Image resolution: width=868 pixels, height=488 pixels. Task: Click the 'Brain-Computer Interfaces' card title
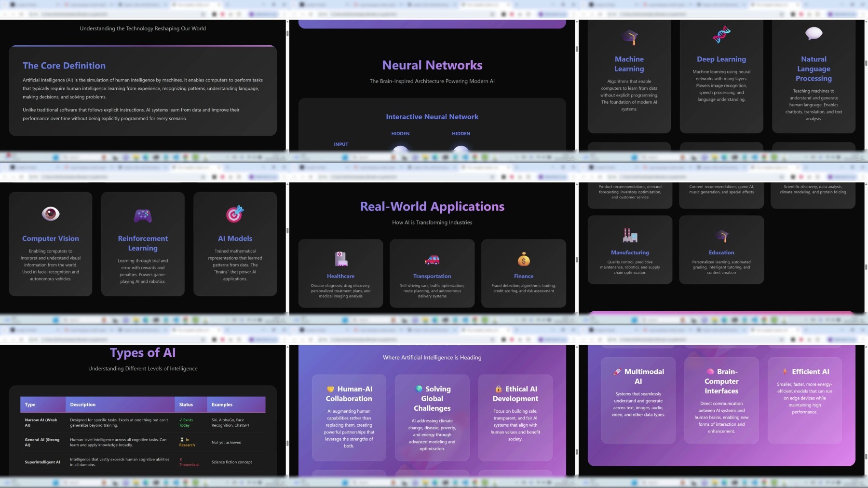click(721, 381)
